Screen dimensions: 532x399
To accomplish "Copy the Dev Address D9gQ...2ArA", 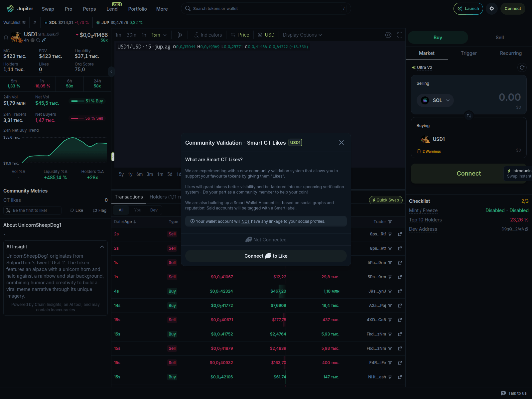I will (x=527, y=229).
